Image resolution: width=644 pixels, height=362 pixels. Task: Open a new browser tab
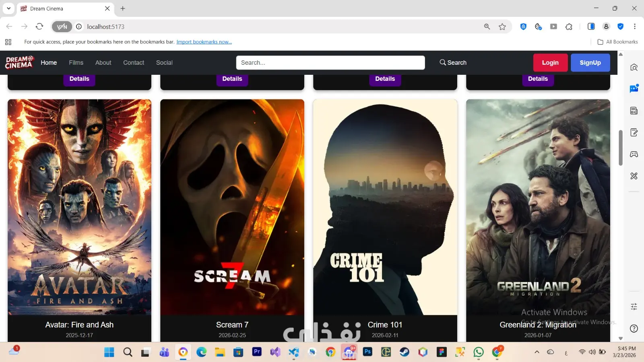(x=123, y=8)
